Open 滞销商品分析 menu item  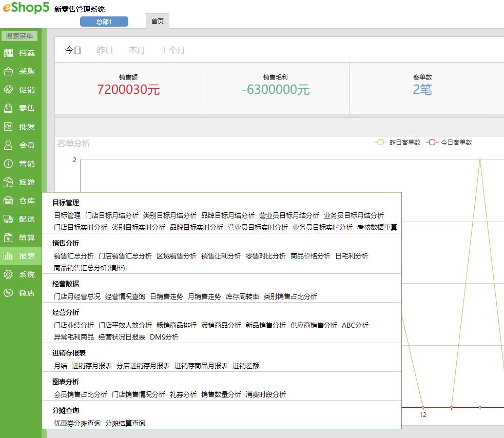[x=221, y=325]
